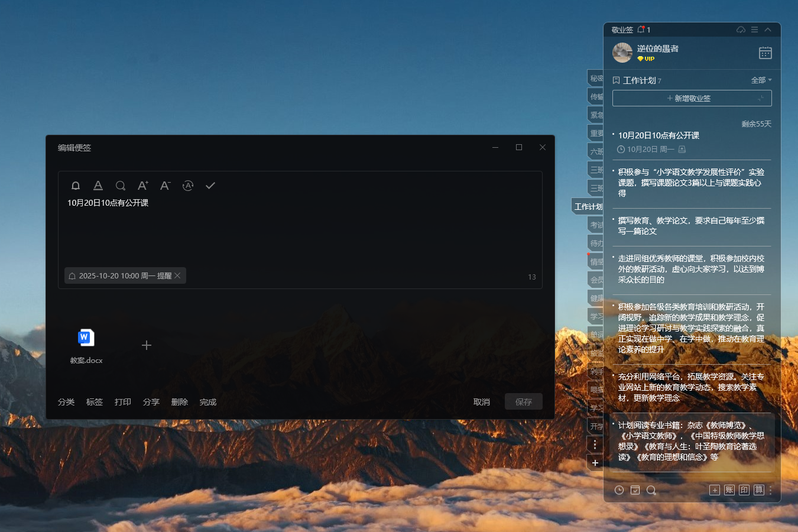Open the calendar icon beside the username
This screenshot has width=798, height=532.
pos(765,53)
